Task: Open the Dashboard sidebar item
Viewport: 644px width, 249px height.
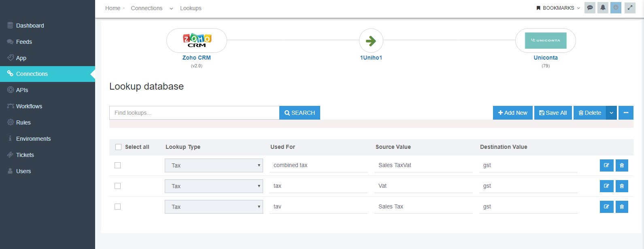Action: (x=47, y=26)
